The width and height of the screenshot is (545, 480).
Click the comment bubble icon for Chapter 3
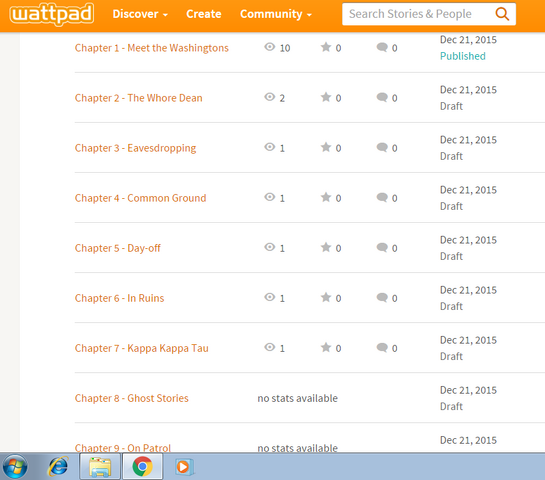tap(382, 147)
